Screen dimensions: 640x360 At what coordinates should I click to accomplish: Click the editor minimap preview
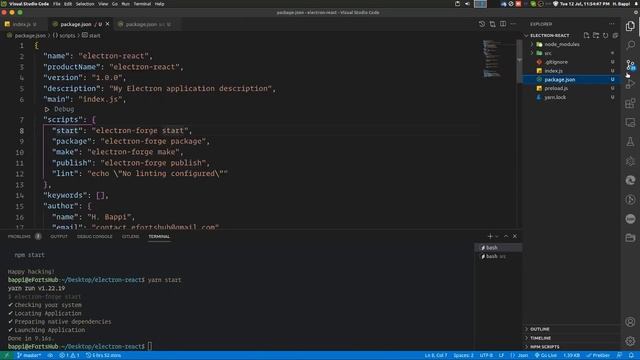pyautogui.click(x=492, y=58)
